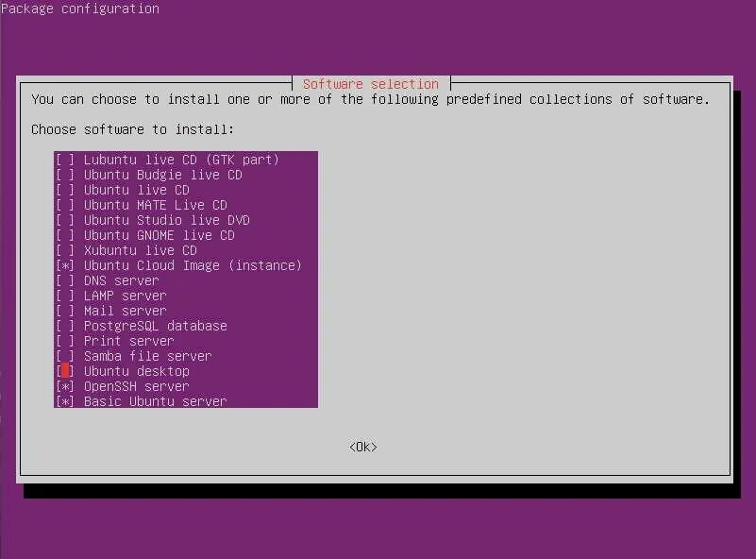Check the Ubuntu GNOME live CD box
756x559 pixels.
[x=65, y=235]
